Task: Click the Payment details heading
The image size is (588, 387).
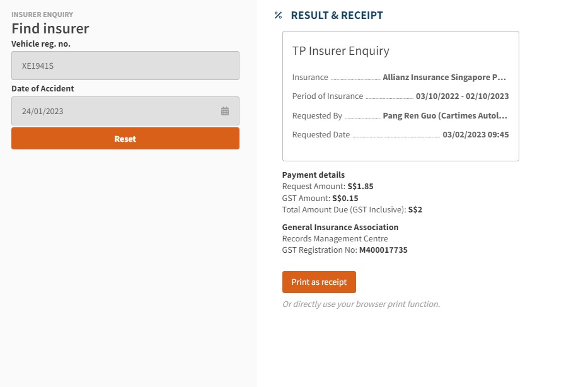Action: tap(313, 175)
